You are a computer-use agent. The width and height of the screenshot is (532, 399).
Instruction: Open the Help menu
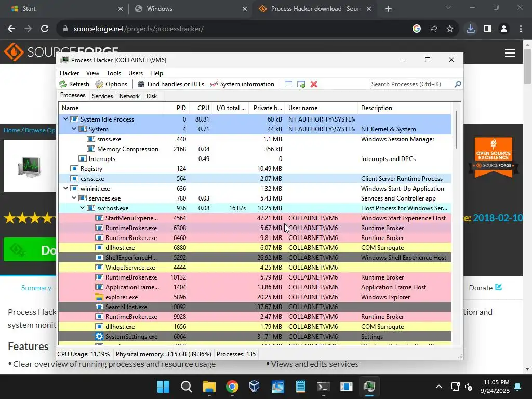[156, 73]
